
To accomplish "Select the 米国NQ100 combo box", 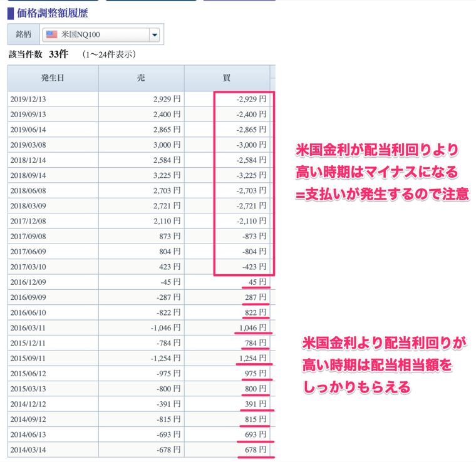I will click(101, 34).
